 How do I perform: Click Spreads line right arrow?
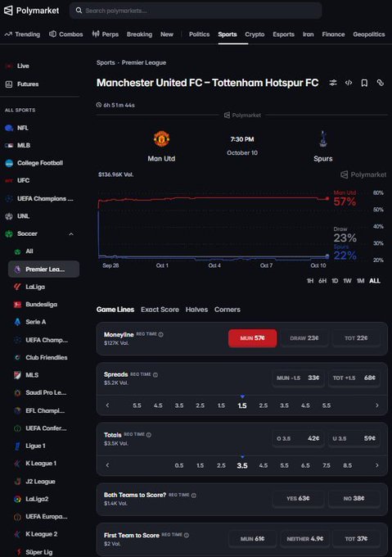click(x=377, y=405)
